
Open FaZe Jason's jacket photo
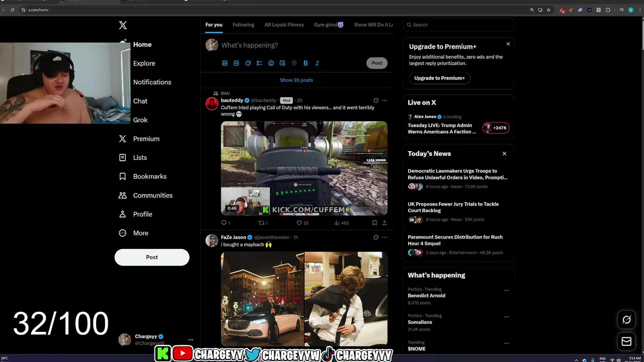point(346,299)
